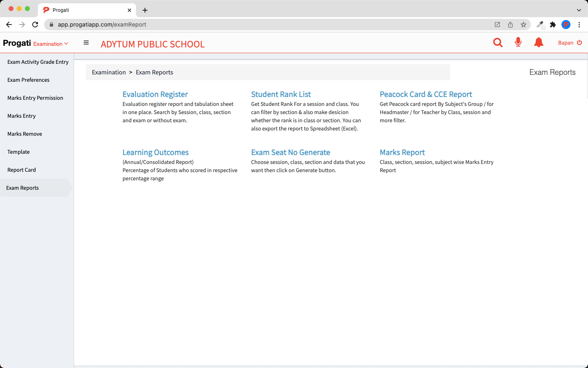Click the eyedropper extension icon
The height and width of the screenshot is (368, 588).
540,25
